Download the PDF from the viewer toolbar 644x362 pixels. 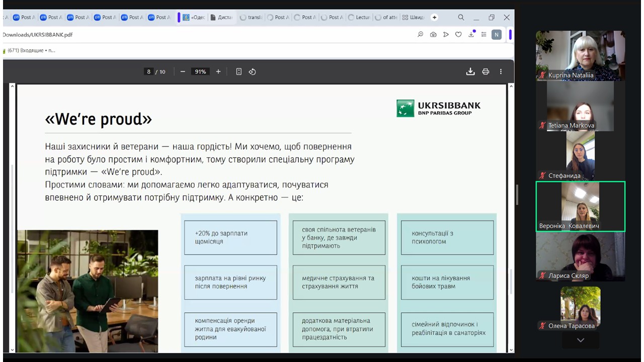pos(470,71)
